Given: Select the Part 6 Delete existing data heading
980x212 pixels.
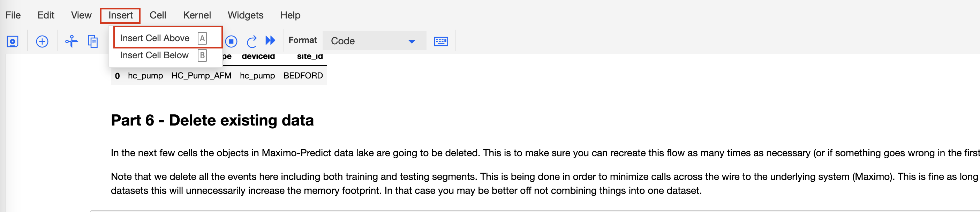Looking at the screenshot, I should click(212, 120).
